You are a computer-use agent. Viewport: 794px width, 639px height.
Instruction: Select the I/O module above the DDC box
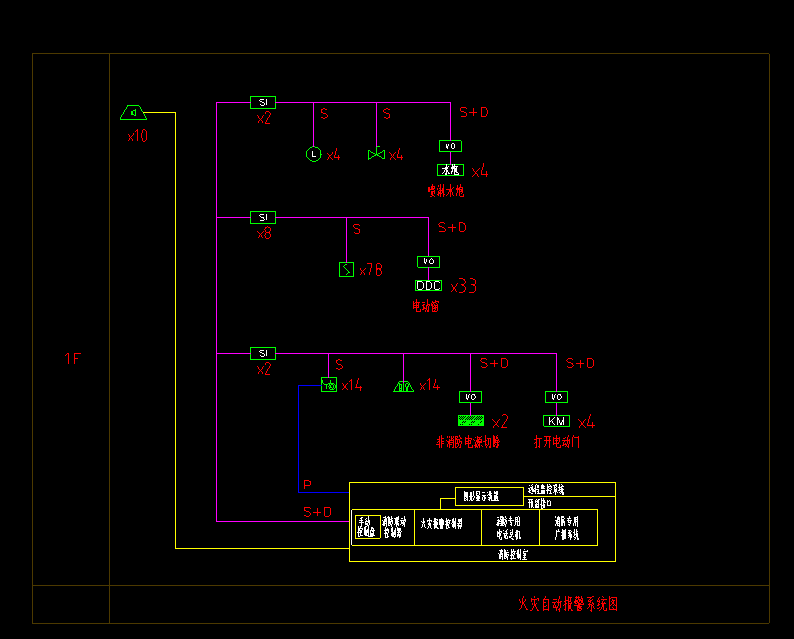(x=428, y=261)
